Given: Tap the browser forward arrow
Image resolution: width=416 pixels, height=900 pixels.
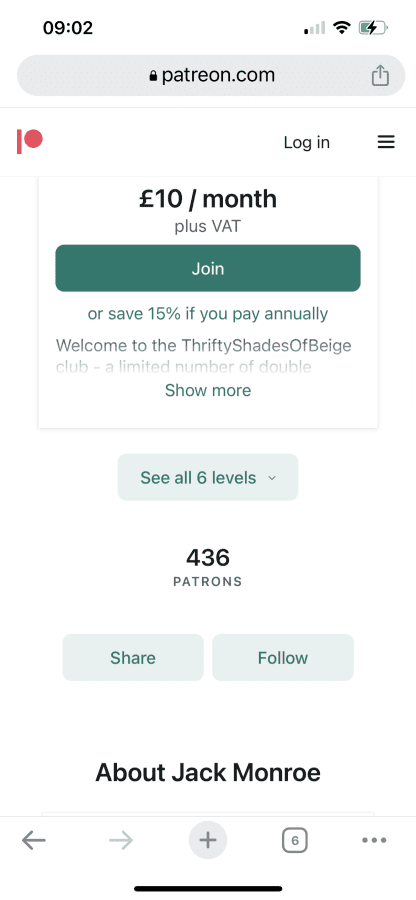Looking at the screenshot, I should (x=120, y=841).
